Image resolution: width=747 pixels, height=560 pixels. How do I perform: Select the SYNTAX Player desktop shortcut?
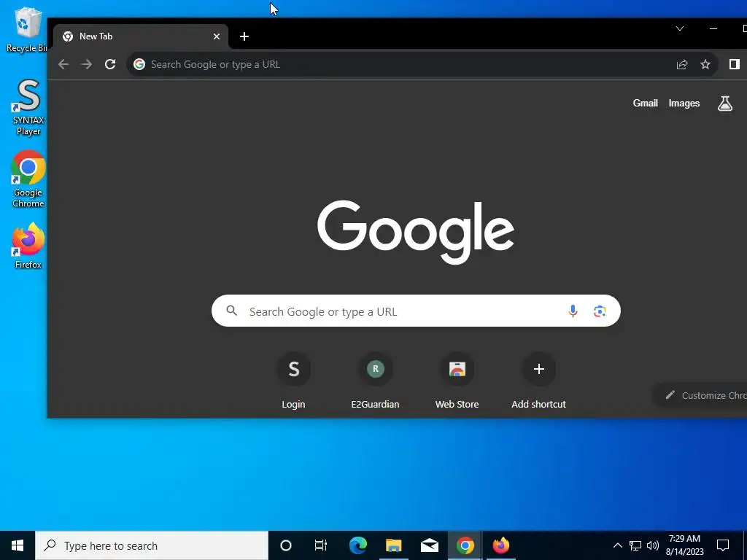28,108
